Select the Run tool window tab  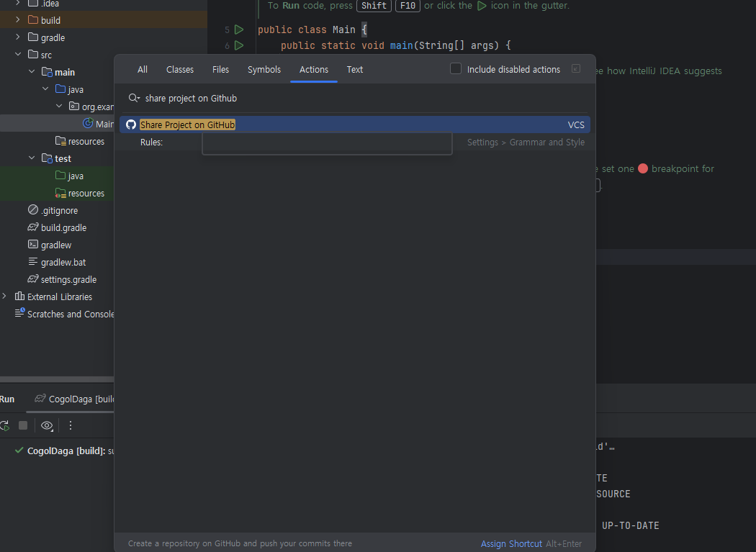click(x=7, y=399)
